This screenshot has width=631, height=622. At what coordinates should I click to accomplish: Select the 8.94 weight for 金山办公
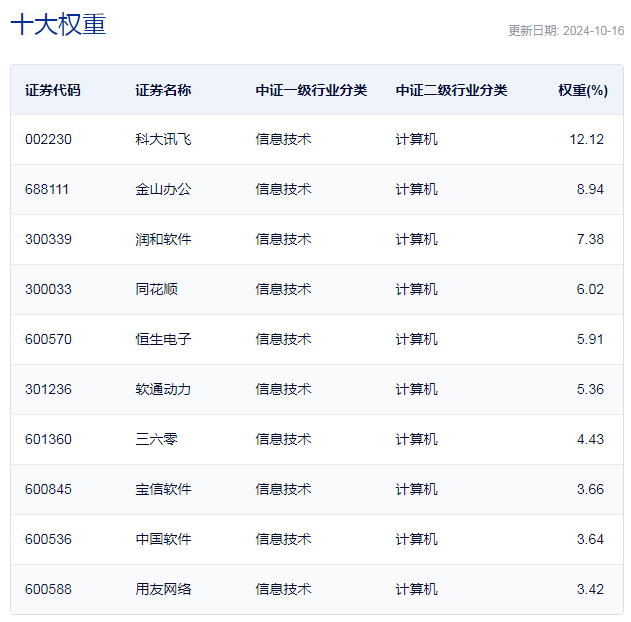pyautogui.click(x=590, y=189)
